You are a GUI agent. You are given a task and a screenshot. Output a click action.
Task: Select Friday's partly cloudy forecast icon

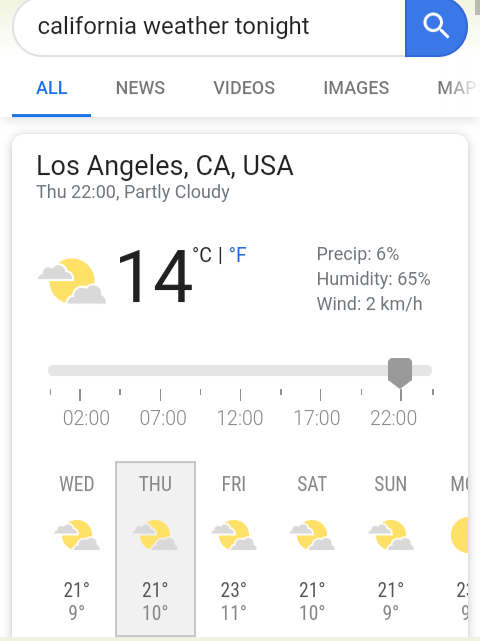coord(234,535)
